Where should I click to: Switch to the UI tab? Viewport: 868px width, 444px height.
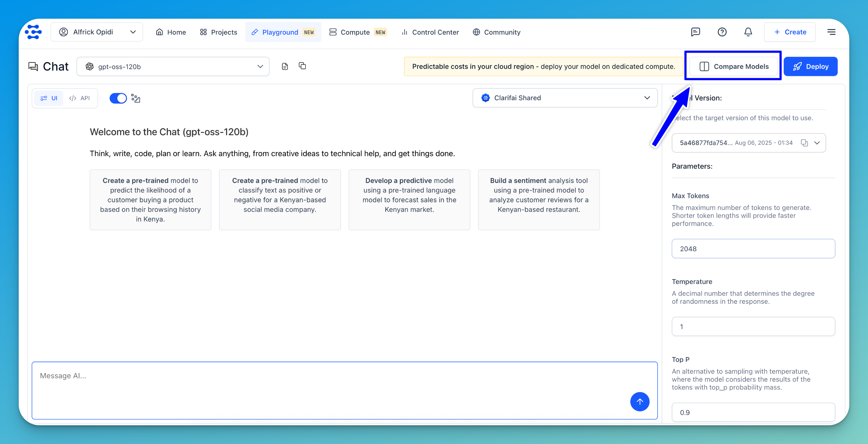click(x=49, y=98)
